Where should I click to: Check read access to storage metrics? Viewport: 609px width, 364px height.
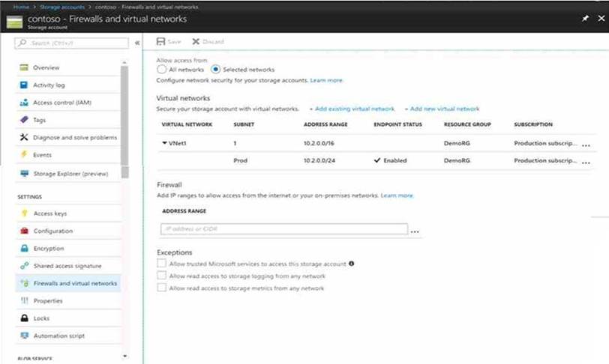point(161,288)
